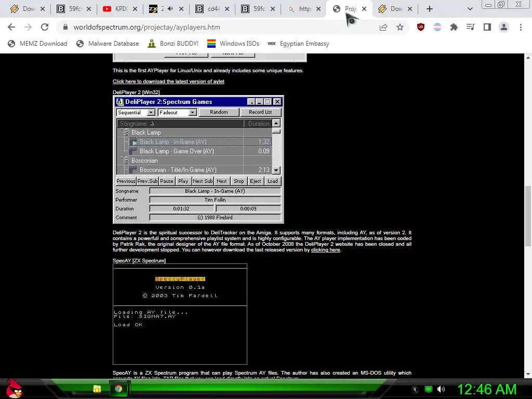Follow the 'clicking here' DeliPlayer download link
The image size is (532, 399).
point(325,250)
